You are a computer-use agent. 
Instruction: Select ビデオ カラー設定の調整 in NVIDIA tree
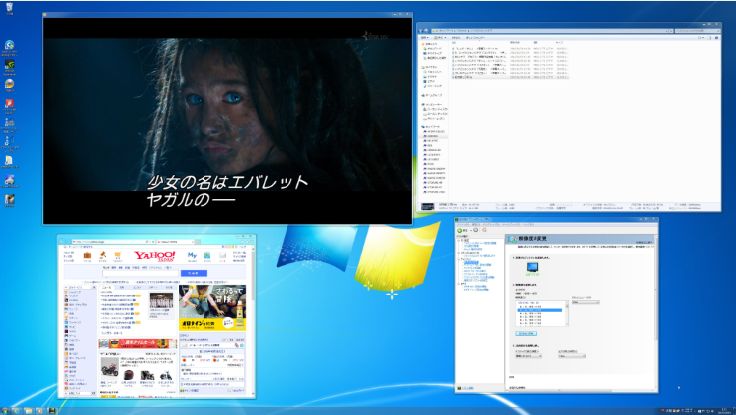click(x=475, y=286)
